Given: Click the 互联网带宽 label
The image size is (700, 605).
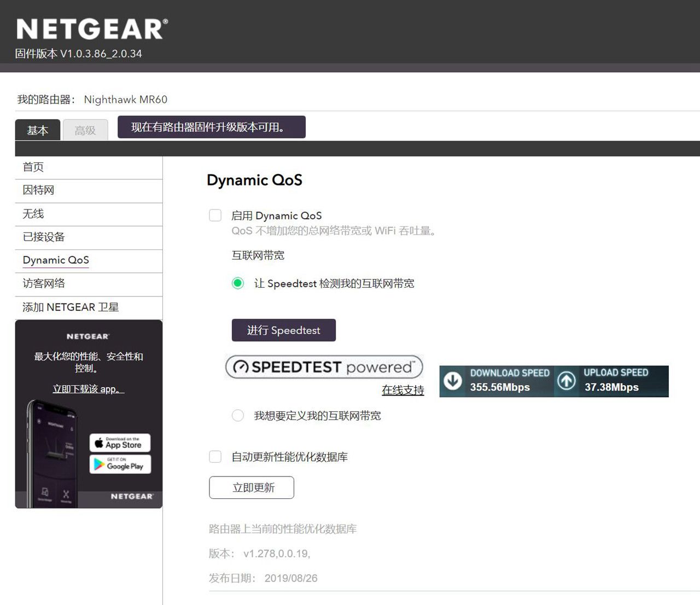Looking at the screenshot, I should pyautogui.click(x=258, y=255).
